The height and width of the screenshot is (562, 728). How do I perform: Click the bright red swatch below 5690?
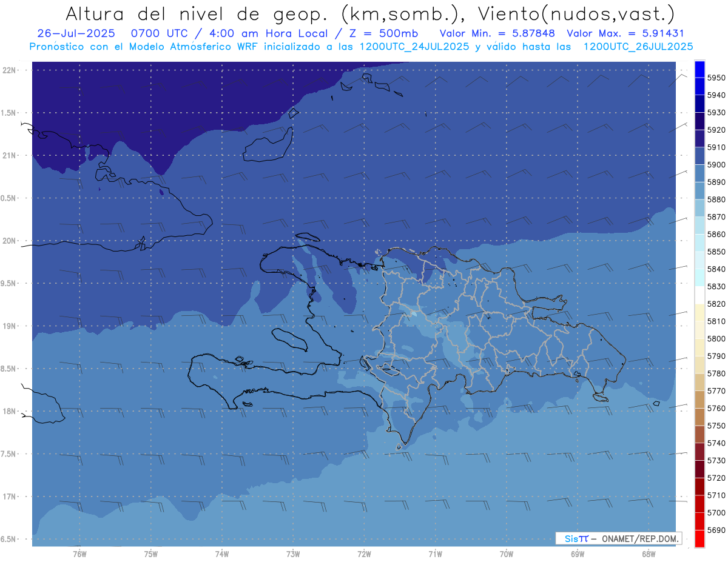(x=699, y=538)
